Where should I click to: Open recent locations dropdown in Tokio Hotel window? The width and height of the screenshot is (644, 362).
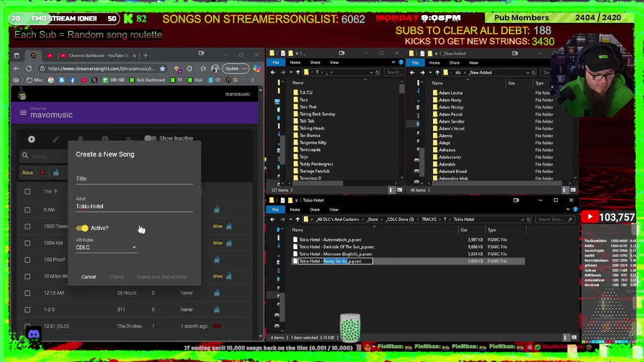[x=291, y=219]
